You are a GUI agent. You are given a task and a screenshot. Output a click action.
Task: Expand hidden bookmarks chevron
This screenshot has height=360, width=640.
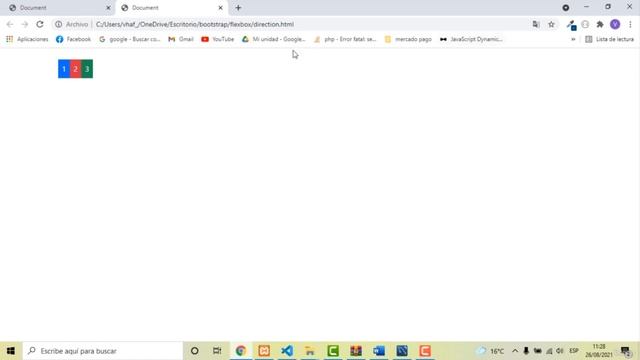click(x=573, y=39)
